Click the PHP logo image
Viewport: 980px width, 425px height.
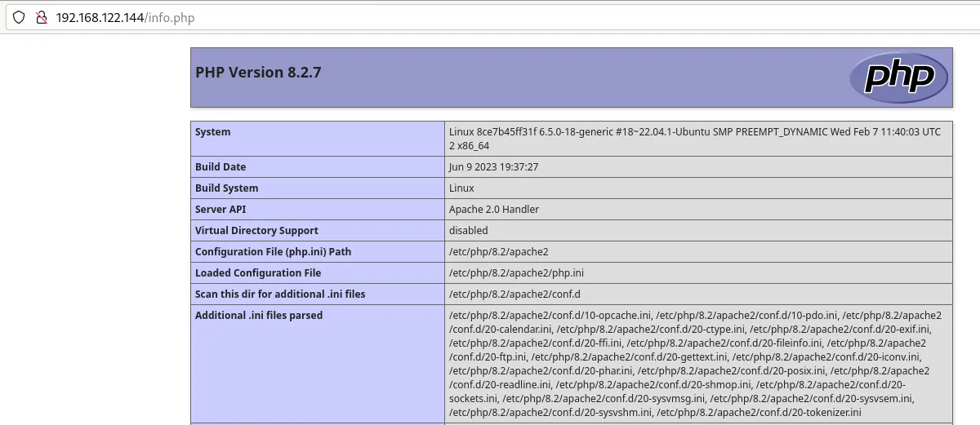click(898, 77)
